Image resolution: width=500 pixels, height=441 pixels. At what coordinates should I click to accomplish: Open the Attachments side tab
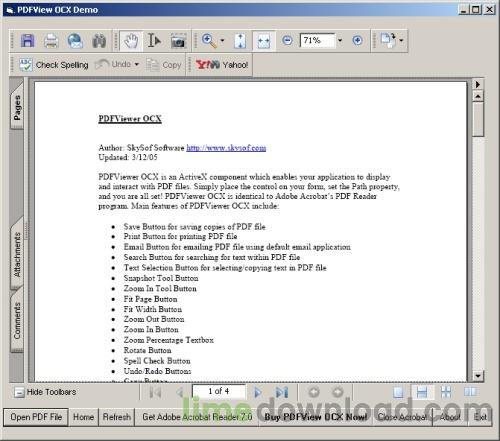[17, 254]
